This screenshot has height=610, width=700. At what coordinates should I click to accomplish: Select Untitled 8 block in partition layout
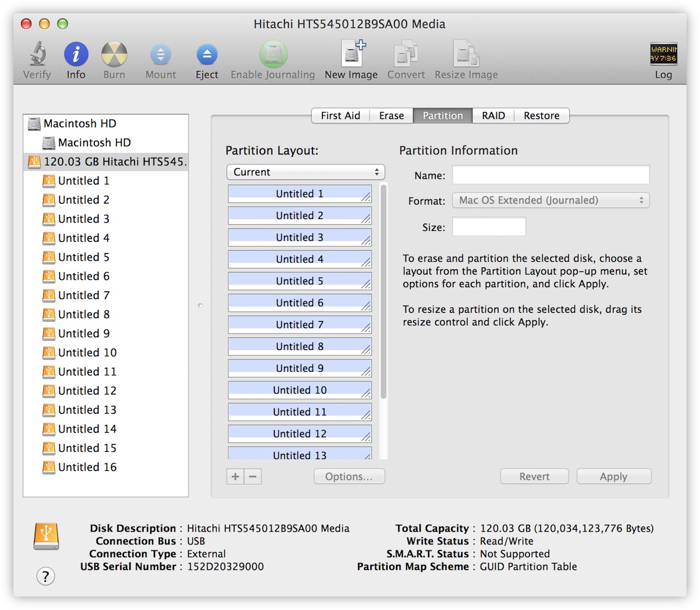click(x=300, y=346)
